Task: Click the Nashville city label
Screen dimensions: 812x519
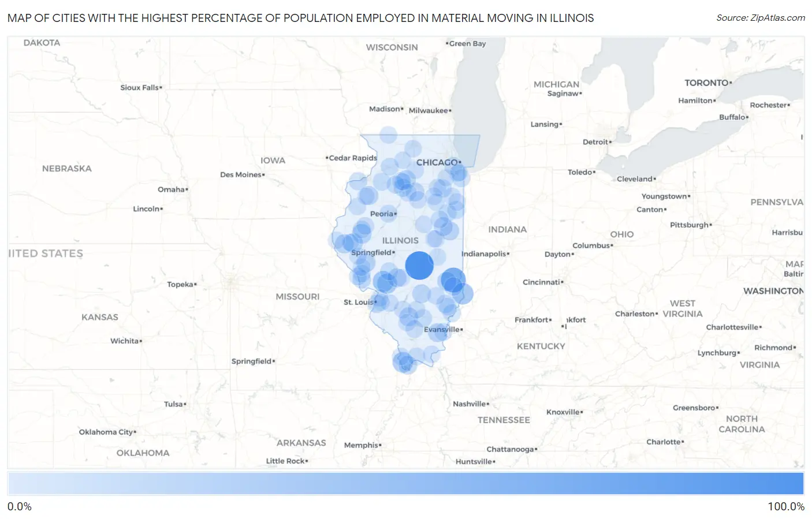Action: click(x=470, y=404)
